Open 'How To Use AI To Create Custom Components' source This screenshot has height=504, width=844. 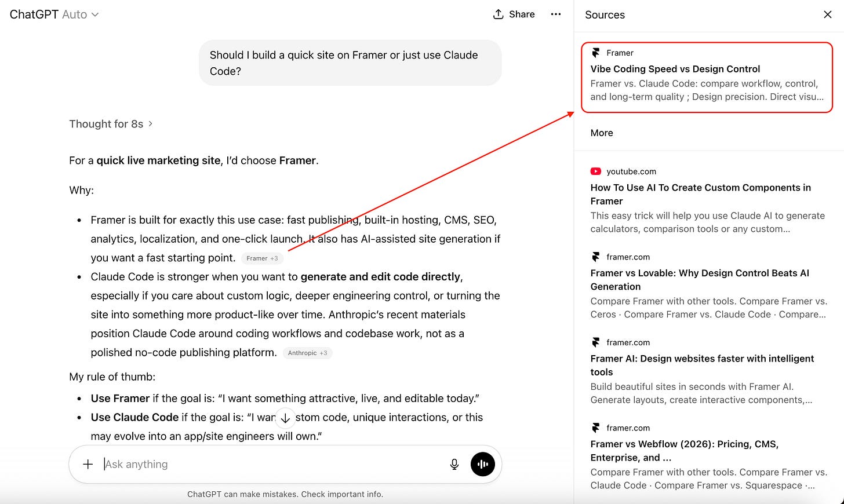pos(707,200)
